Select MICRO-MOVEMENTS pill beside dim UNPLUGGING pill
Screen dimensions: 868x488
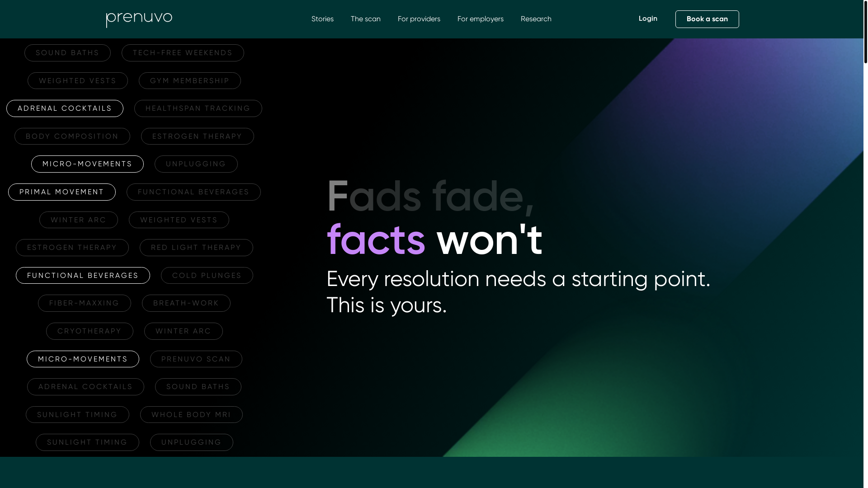[x=87, y=164]
